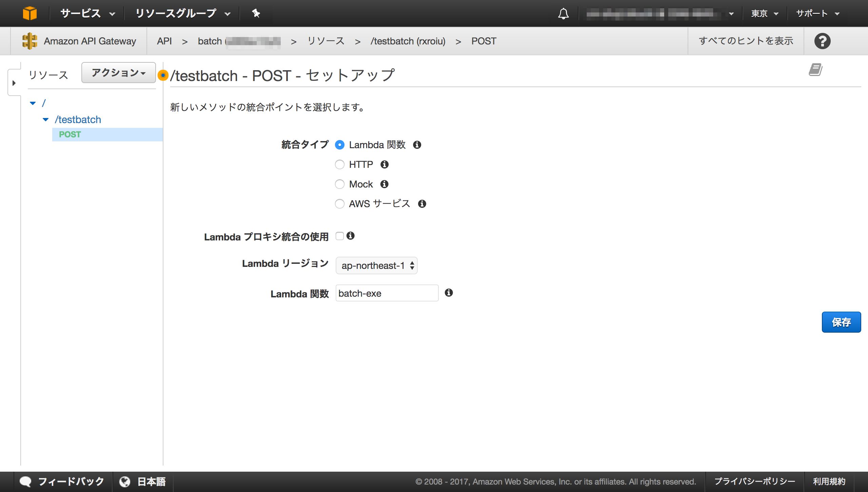Select the Mock integration type
The image size is (868, 492).
(340, 184)
